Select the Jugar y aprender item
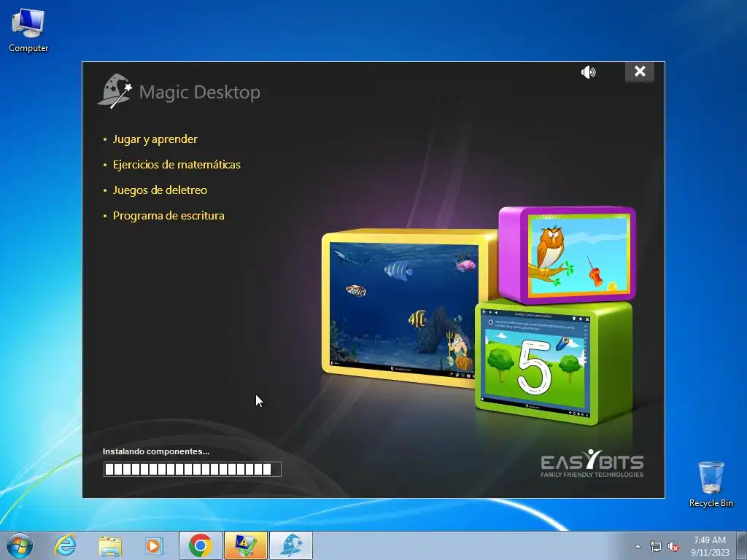 [155, 139]
